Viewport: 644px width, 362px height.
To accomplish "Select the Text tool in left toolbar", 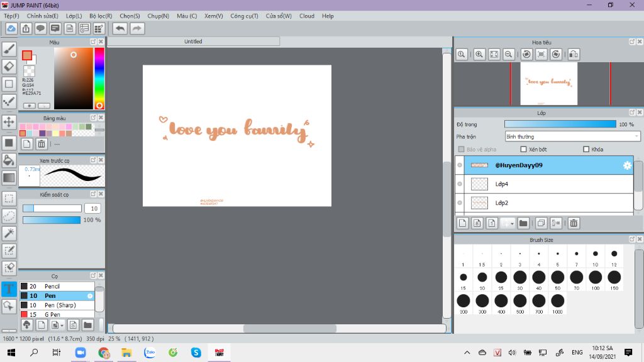I will [9, 289].
